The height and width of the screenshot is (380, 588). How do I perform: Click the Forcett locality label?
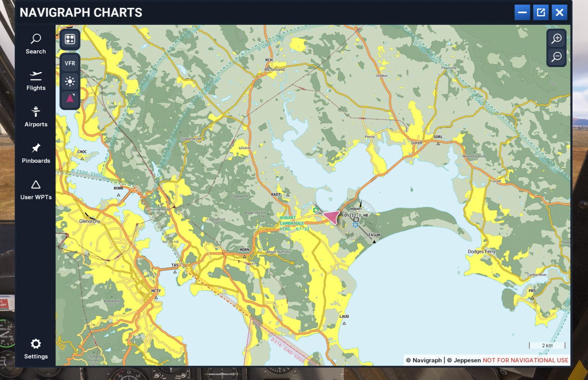[x=495, y=181]
